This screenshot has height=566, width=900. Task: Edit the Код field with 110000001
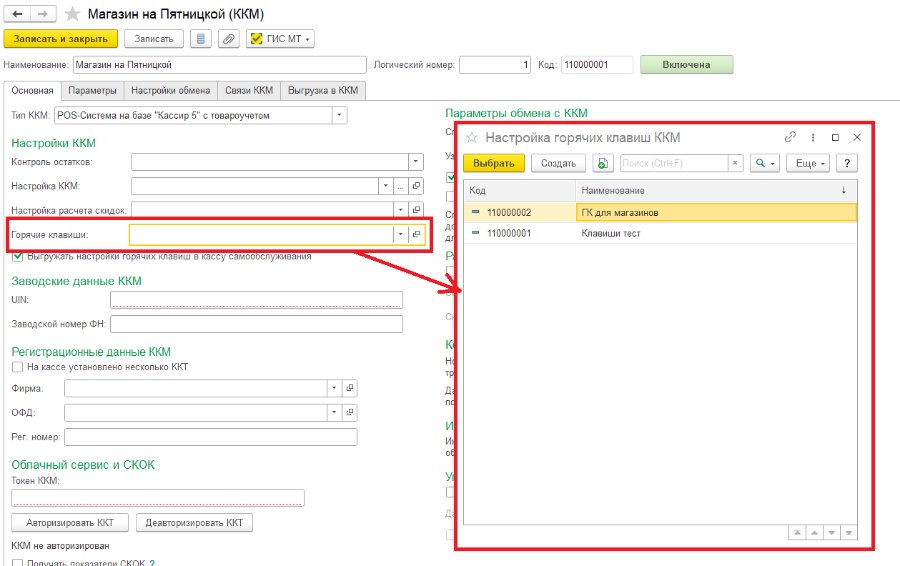point(596,65)
